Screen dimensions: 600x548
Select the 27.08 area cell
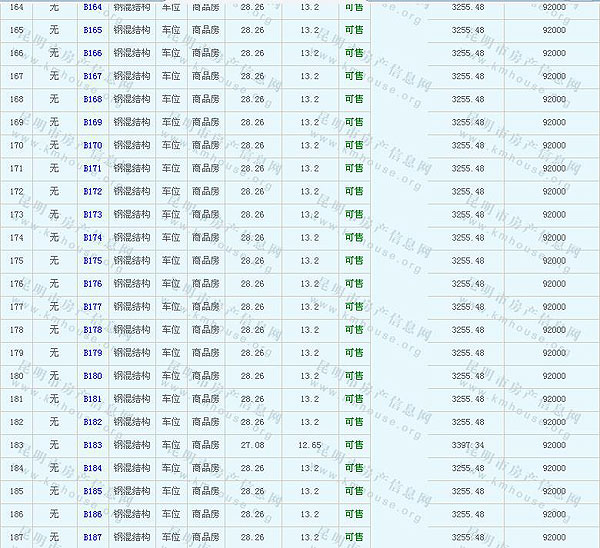(252, 444)
